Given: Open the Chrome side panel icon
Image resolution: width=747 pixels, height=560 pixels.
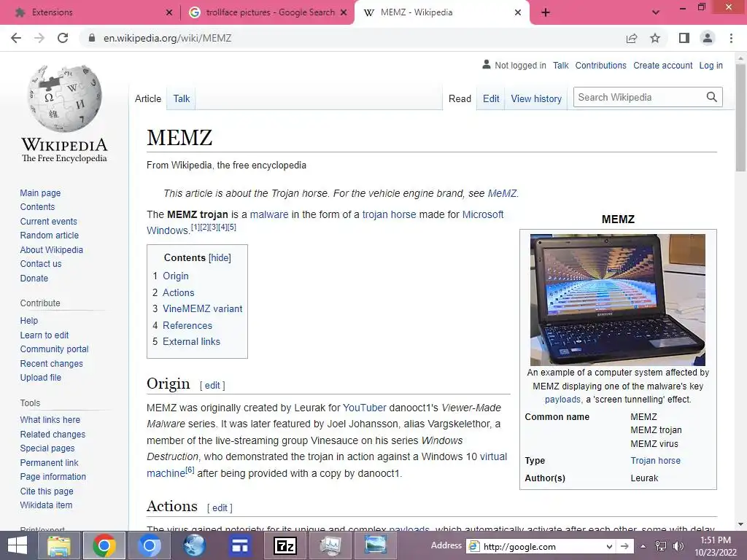Looking at the screenshot, I should pos(684,38).
